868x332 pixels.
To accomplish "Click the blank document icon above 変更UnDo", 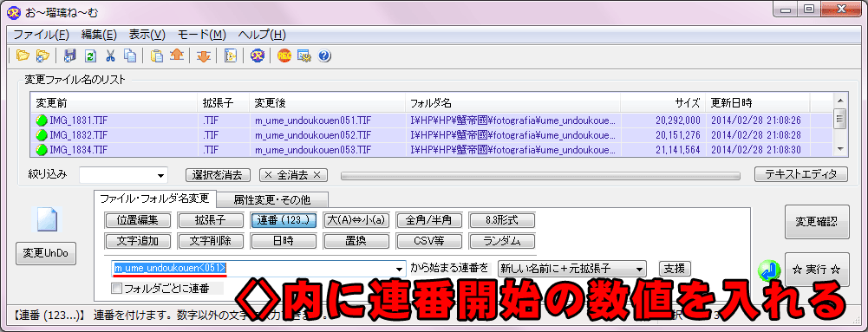I will click(47, 219).
